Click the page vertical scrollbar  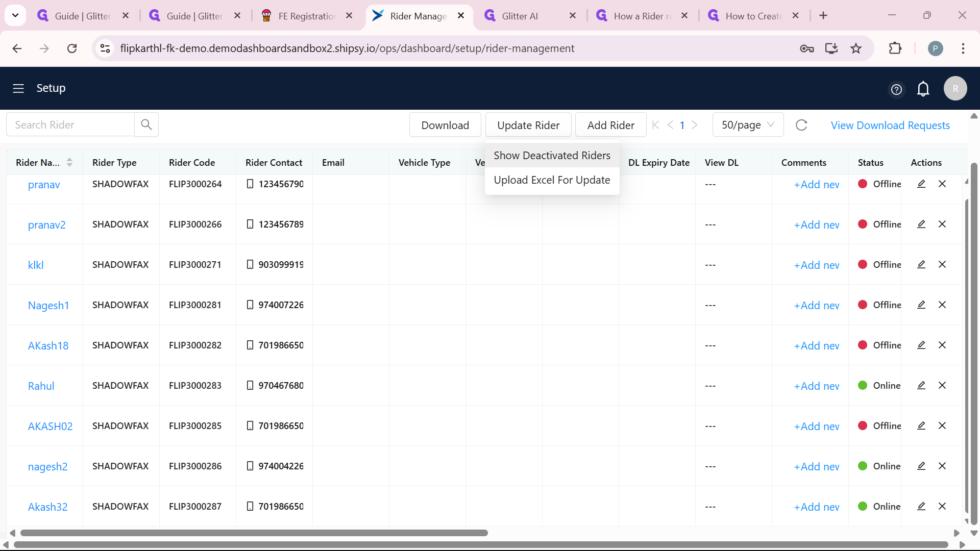pos(973,344)
